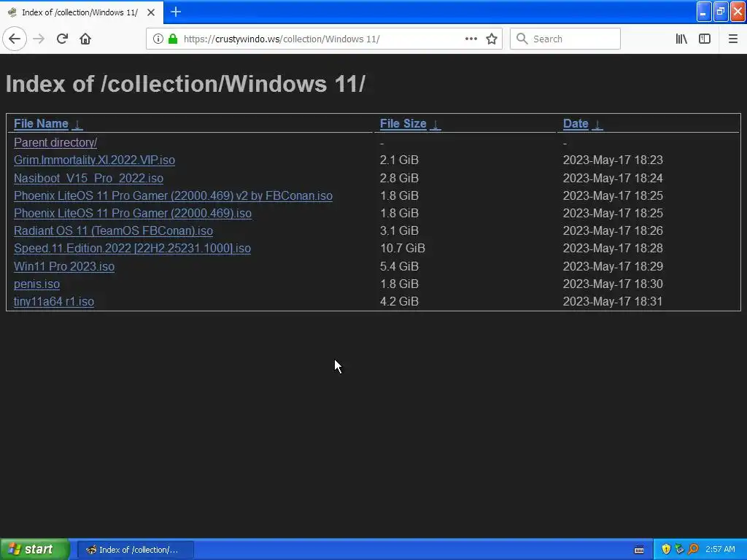
Task: Download Win11 Pro 2023.iso
Action: pyautogui.click(x=64, y=266)
